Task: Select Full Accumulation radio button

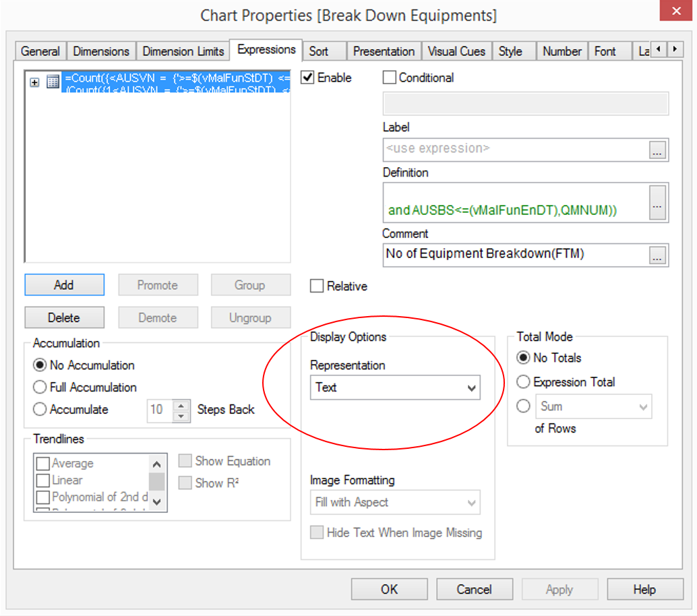Action: tap(40, 388)
